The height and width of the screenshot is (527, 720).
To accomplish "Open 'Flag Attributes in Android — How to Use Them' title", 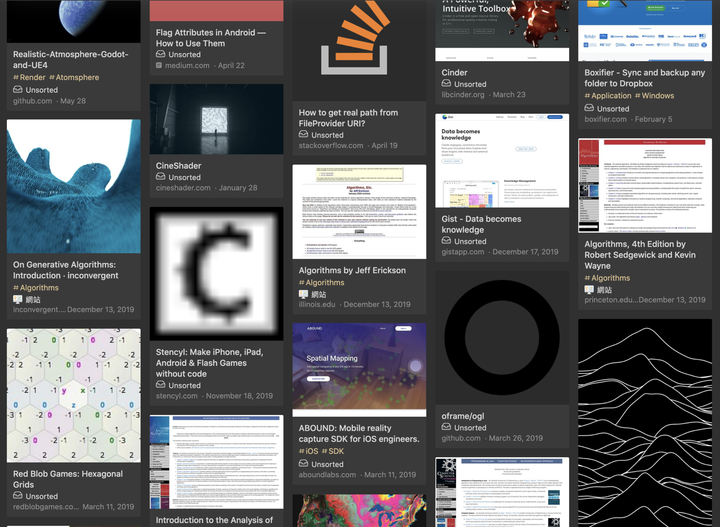I will pyautogui.click(x=210, y=38).
